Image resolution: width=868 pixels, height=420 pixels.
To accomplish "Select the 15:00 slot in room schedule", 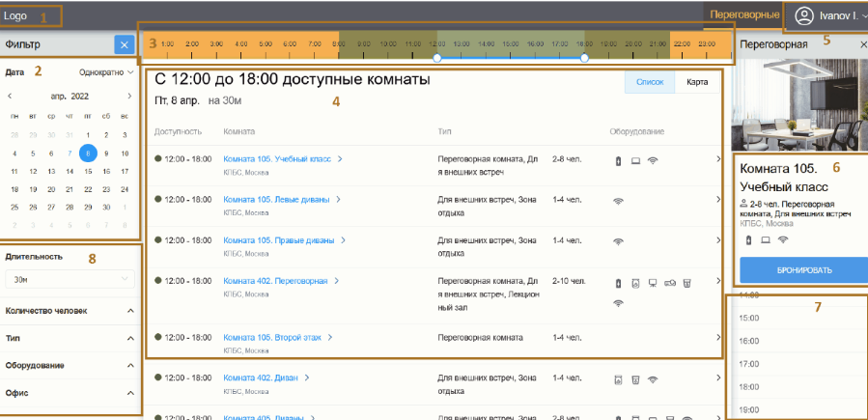I will (798, 318).
